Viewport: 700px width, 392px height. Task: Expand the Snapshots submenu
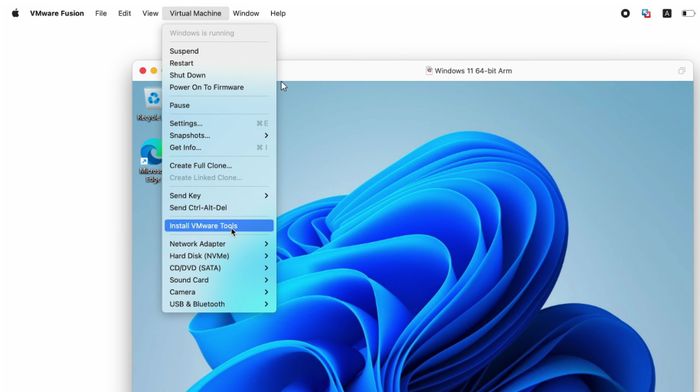pos(219,135)
